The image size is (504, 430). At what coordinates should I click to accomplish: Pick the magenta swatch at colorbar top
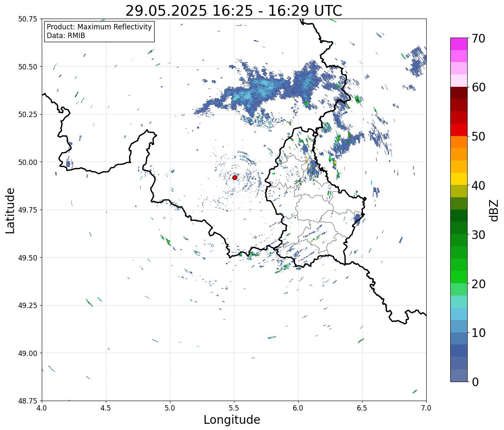pyautogui.click(x=459, y=44)
